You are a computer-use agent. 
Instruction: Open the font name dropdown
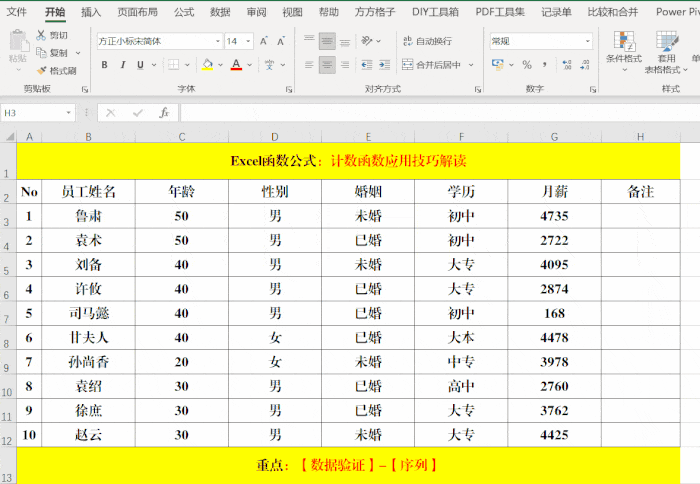pyautogui.click(x=218, y=42)
